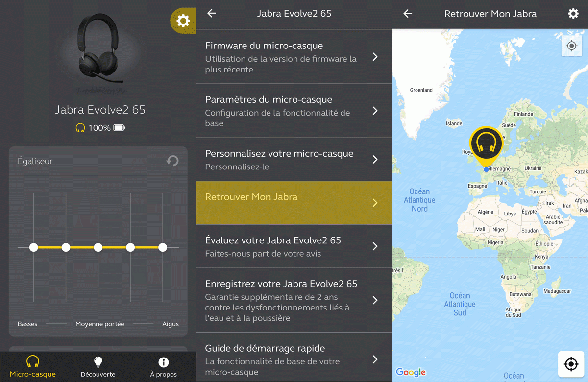Reset the equalizer with the undo arrow

[172, 161]
